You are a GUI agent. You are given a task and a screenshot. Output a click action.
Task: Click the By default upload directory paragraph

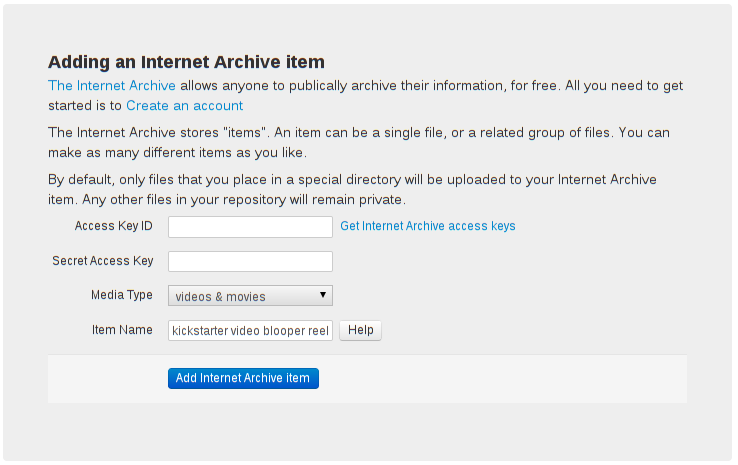pyautogui.click(x=352, y=190)
